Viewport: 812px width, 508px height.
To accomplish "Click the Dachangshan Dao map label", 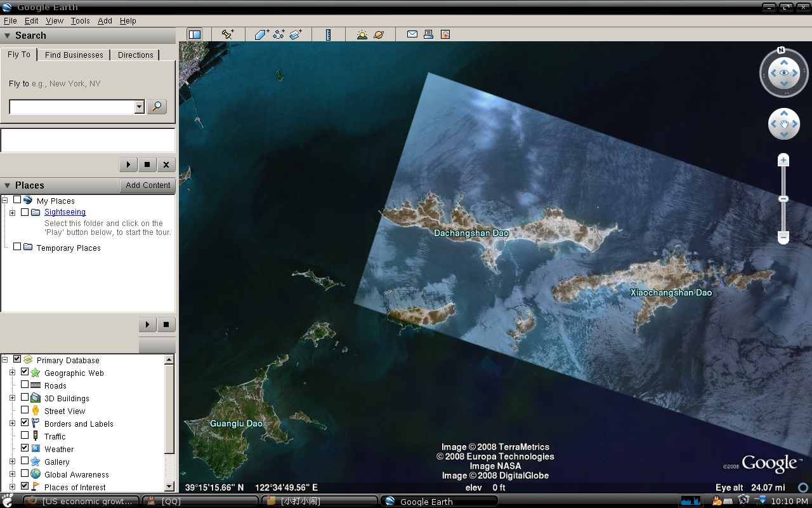I will click(471, 233).
